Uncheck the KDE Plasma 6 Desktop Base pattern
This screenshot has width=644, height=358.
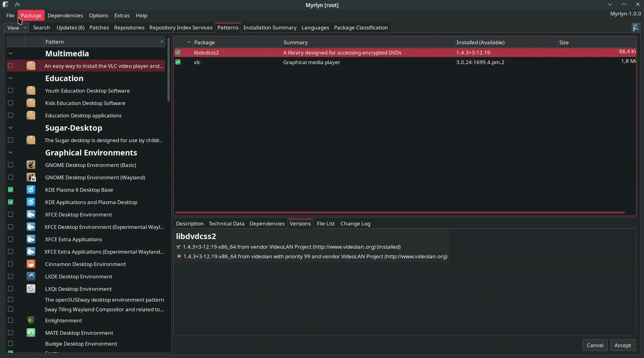(11, 190)
